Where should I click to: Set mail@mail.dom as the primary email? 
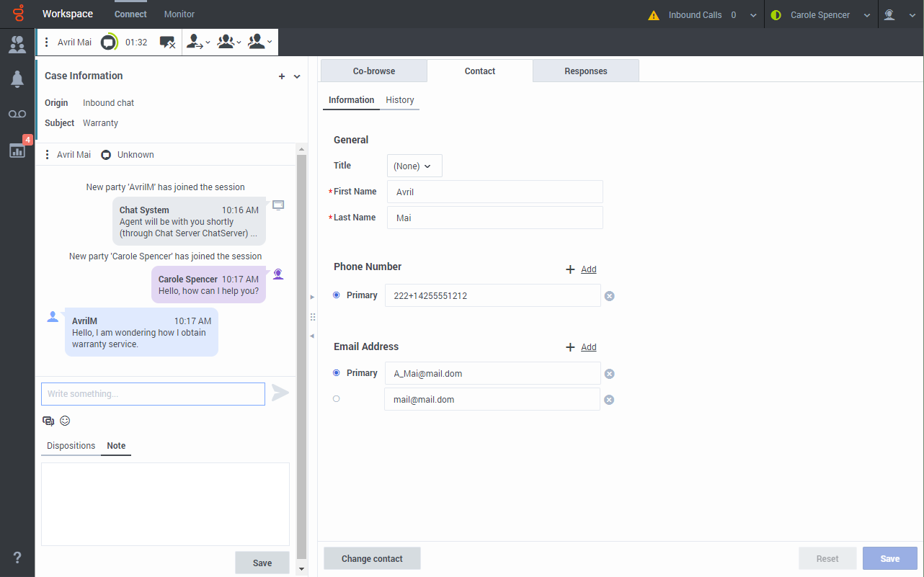click(x=337, y=398)
